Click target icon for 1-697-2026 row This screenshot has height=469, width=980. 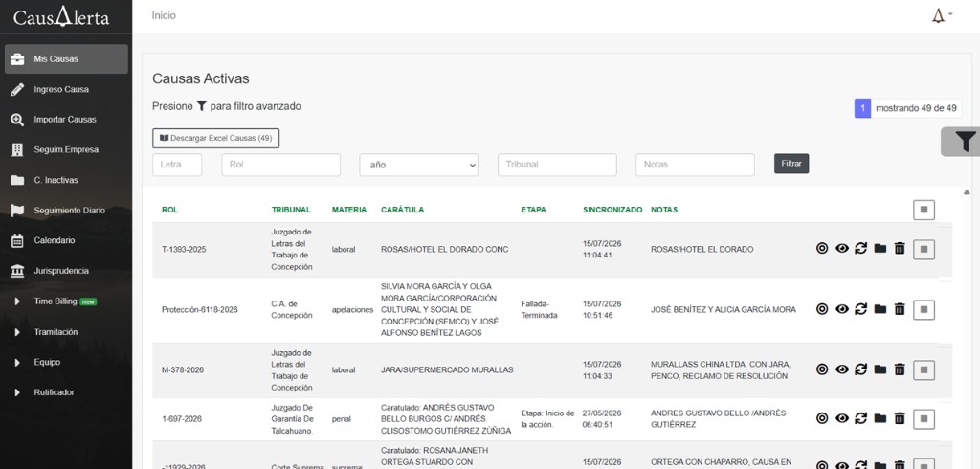822,418
